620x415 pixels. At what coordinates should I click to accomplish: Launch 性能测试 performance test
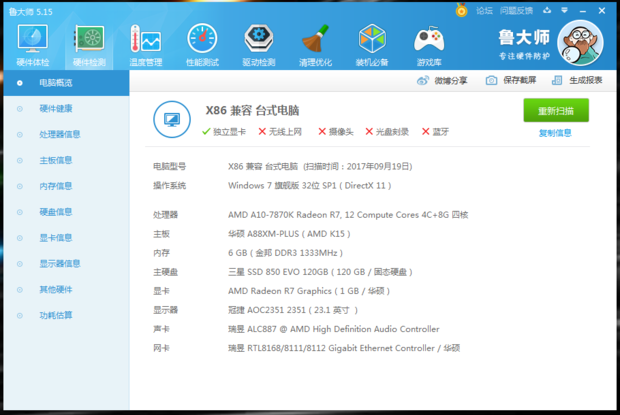(202, 45)
